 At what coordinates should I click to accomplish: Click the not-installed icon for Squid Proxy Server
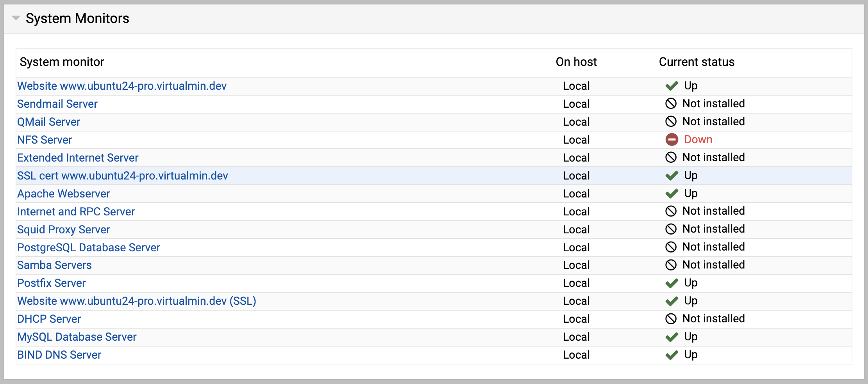point(671,229)
